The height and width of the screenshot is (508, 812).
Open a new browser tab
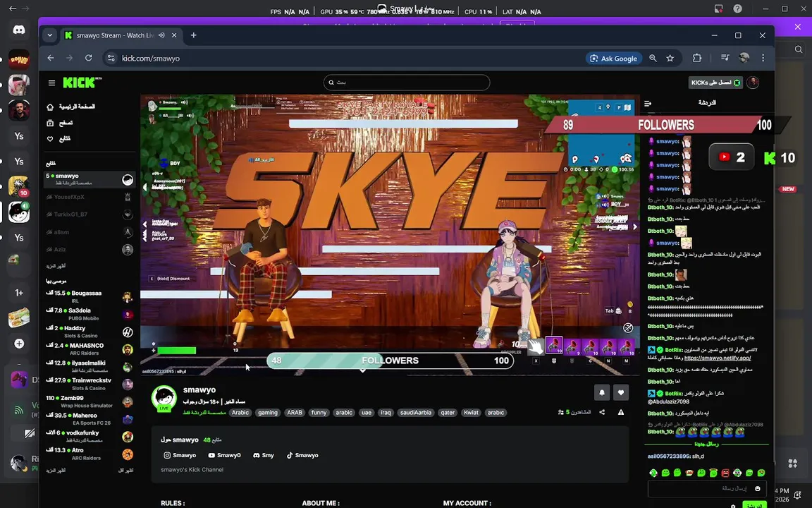194,35
